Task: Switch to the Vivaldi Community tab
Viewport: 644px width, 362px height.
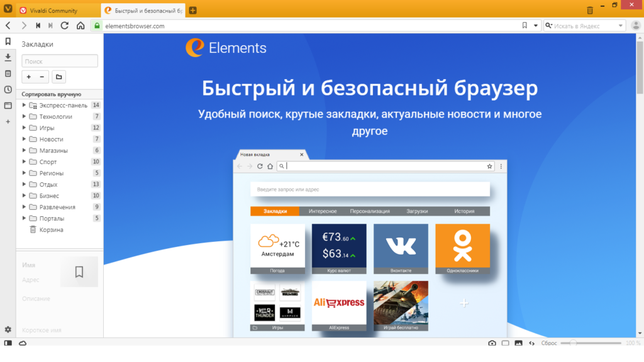Action: coord(58,11)
